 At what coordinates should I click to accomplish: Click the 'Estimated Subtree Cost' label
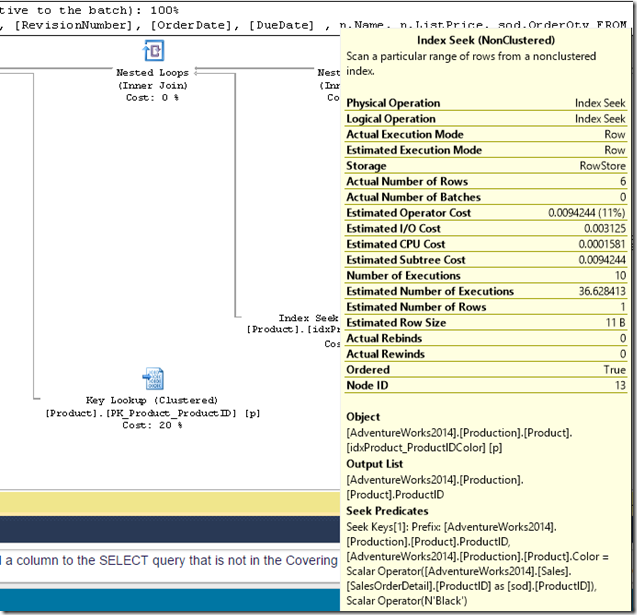pyautogui.click(x=406, y=260)
